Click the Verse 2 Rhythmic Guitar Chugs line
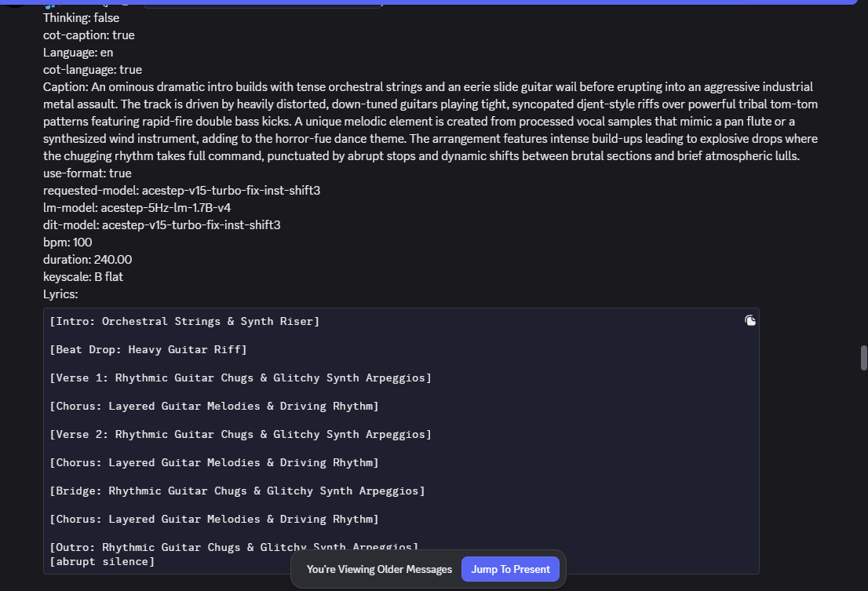 pyautogui.click(x=240, y=434)
